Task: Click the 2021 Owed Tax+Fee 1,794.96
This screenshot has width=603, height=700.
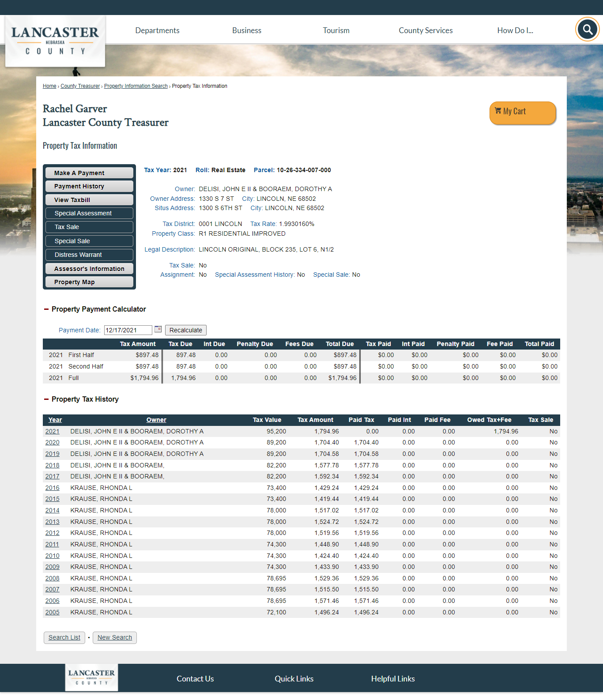Action: (x=506, y=431)
